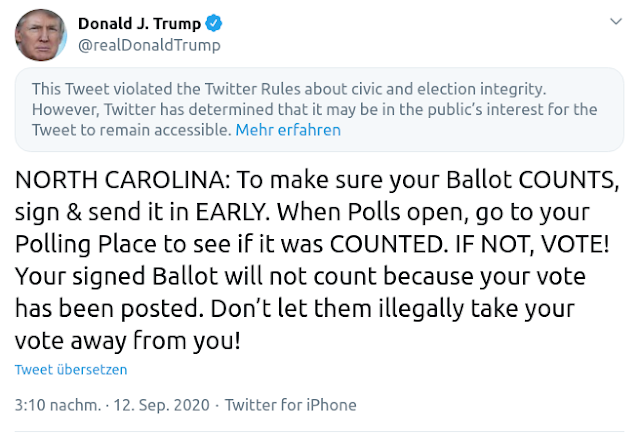The height and width of the screenshot is (436, 640).
Task: Click the 3:10 nachm. timestamp
Action: (x=57, y=405)
